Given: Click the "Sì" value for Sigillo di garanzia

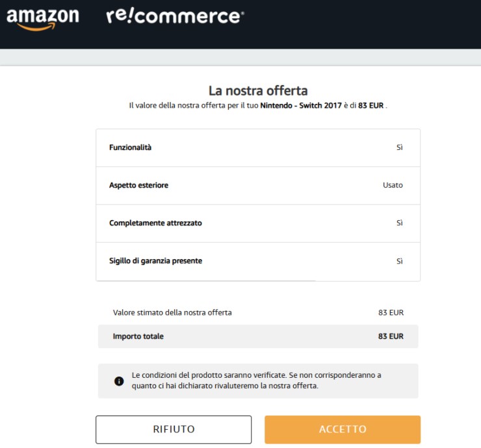Looking at the screenshot, I should [x=399, y=260].
